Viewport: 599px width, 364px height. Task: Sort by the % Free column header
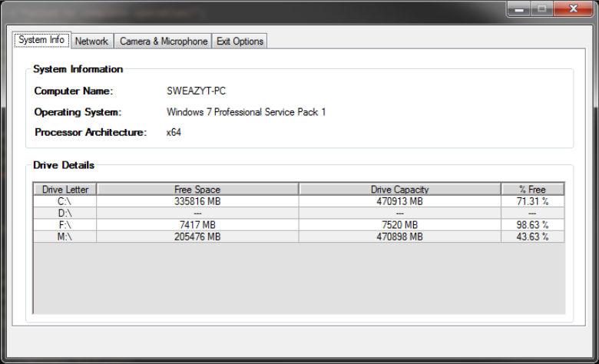click(532, 189)
